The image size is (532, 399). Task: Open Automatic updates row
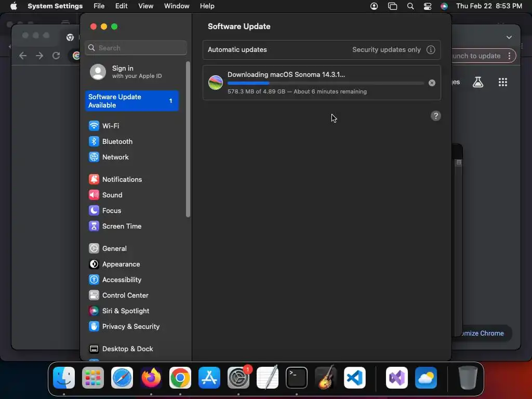click(322, 50)
